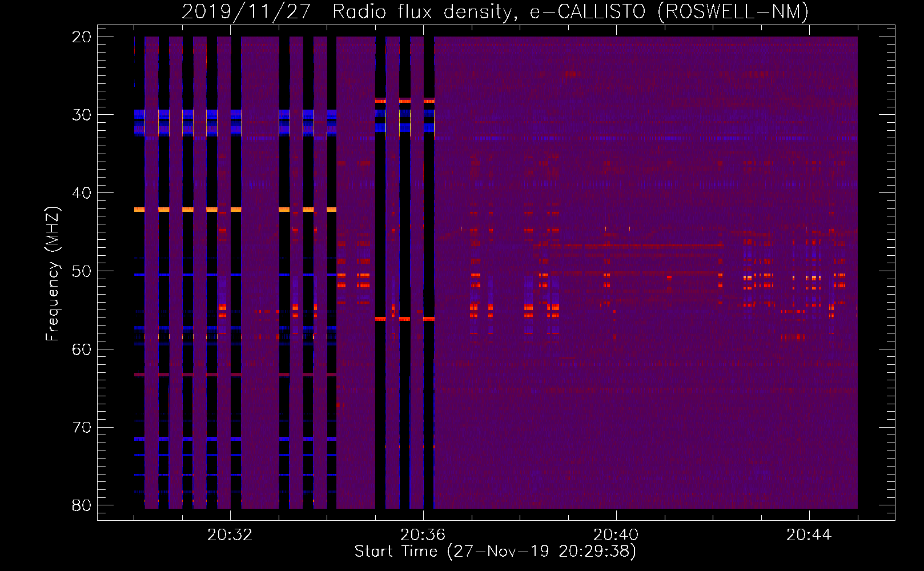The image size is (924, 571).
Task: Click the frequency label 20
Action: (x=82, y=37)
